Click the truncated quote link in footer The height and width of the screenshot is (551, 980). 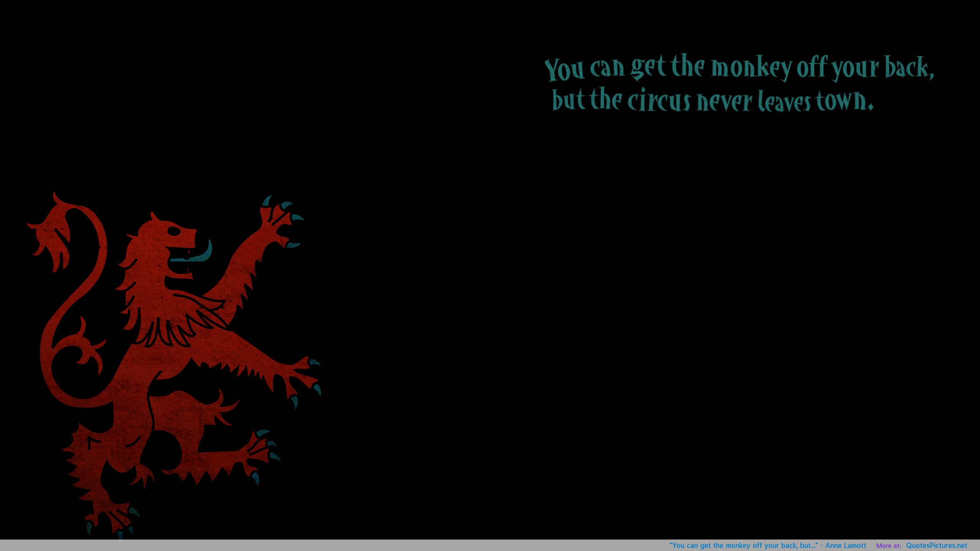pos(743,546)
